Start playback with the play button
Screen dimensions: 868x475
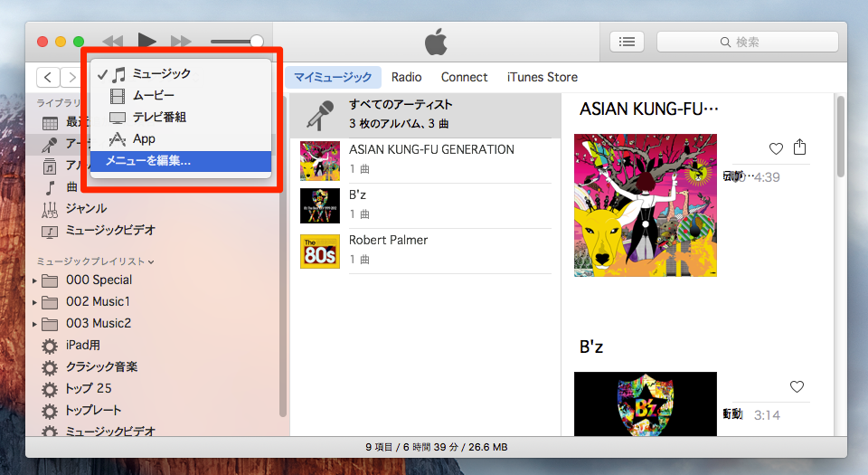(146, 41)
